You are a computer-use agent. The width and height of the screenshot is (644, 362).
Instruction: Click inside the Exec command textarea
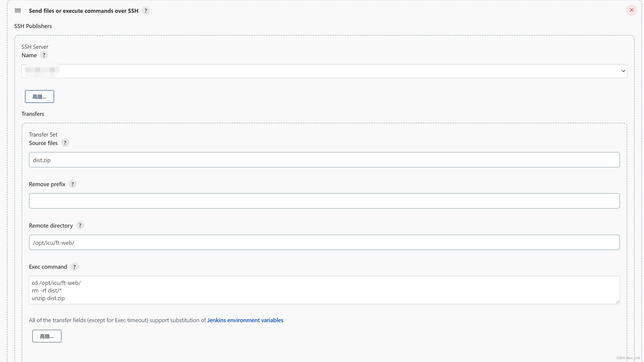(324, 290)
